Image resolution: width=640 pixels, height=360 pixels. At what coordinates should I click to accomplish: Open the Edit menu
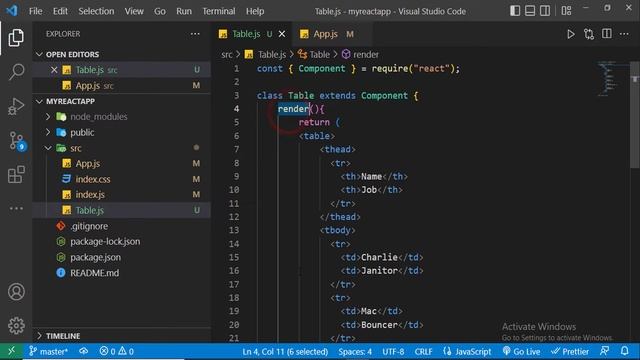click(60, 11)
